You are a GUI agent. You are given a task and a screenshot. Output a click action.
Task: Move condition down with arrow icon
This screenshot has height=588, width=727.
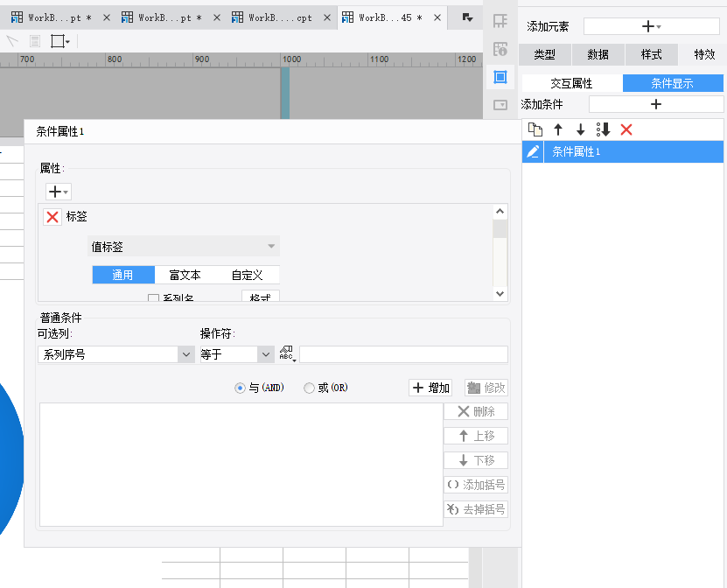[x=581, y=129]
